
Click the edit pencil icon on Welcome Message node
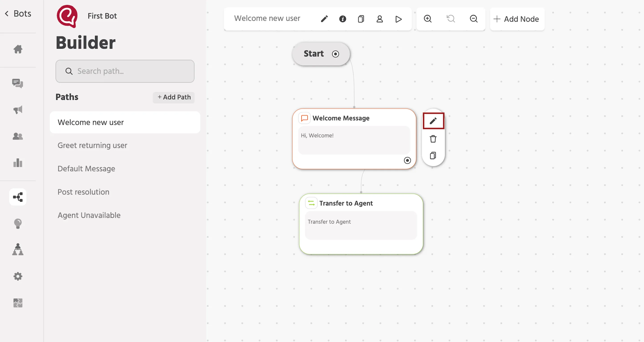coord(433,121)
